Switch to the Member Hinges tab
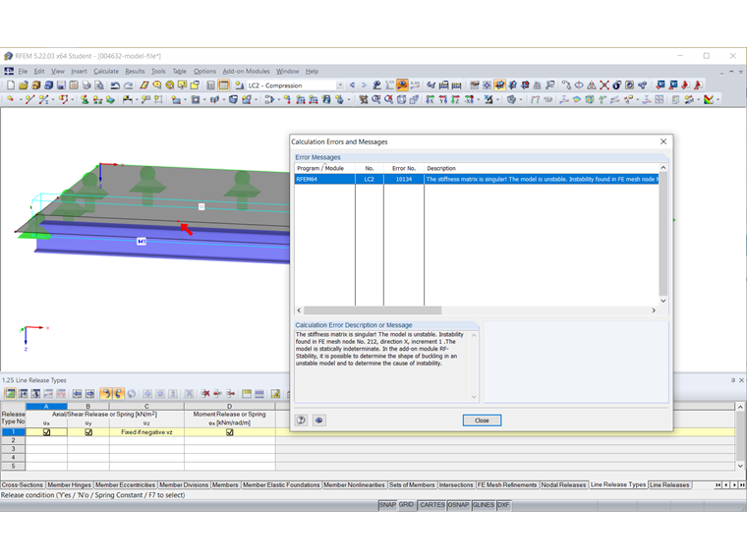 point(69,484)
